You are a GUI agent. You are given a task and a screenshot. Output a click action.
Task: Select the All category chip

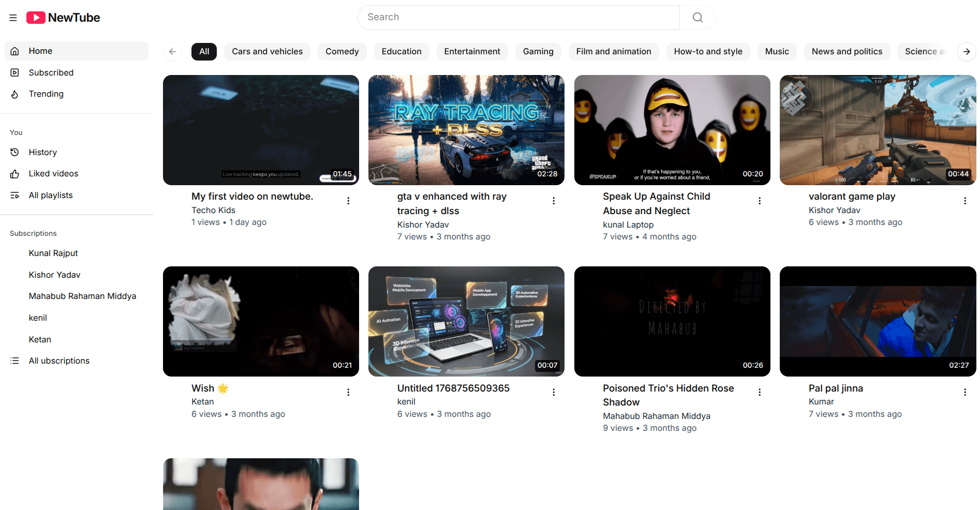click(204, 52)
